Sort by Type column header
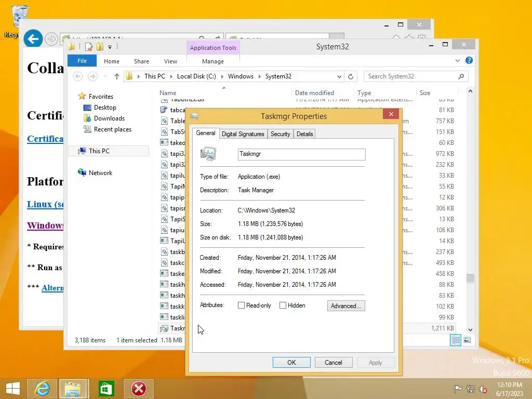532x399 pixels. tap(385, 92)
